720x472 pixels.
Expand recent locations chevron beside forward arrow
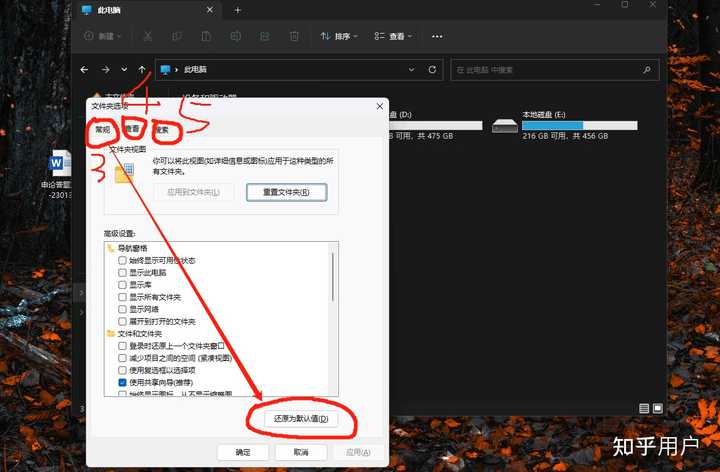(x=124, y=70)
